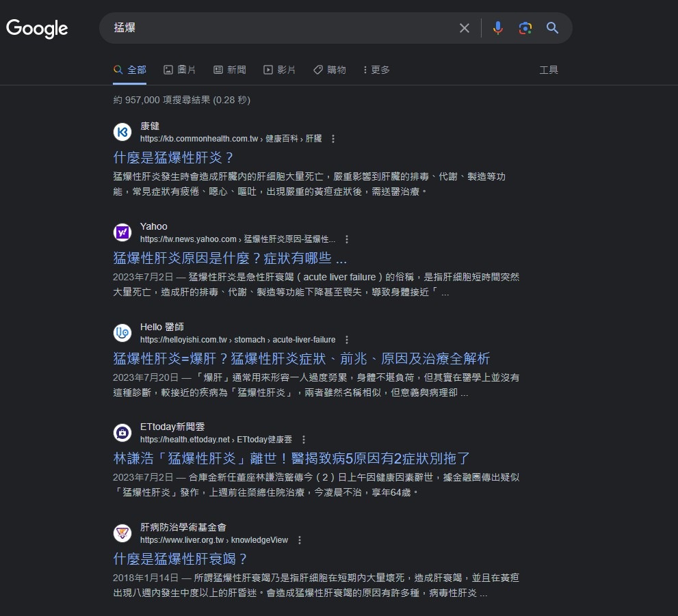Open the three-dot menu for the 康健 result
Image resolution: width=678 pixels, height=616 pixels.
(x=333, y=139)
